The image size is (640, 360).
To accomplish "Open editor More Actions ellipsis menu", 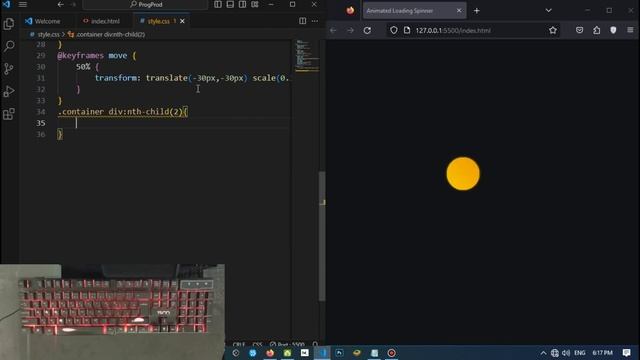I will (x=315, y=21).
